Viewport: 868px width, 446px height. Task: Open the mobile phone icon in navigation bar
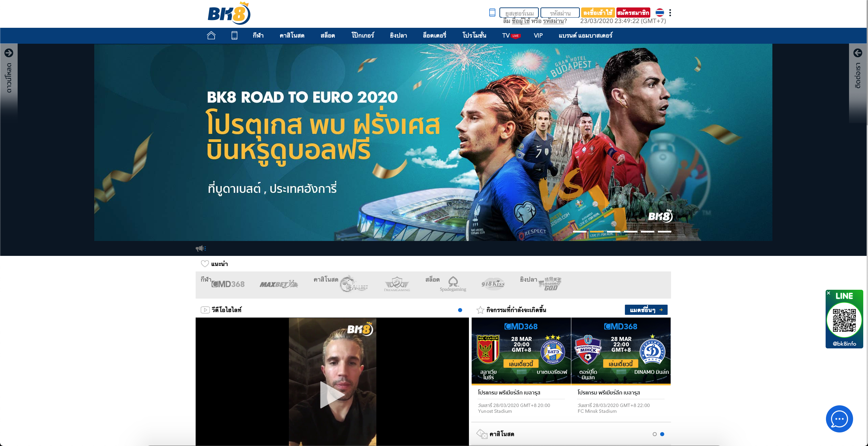[x=234, y=35]
